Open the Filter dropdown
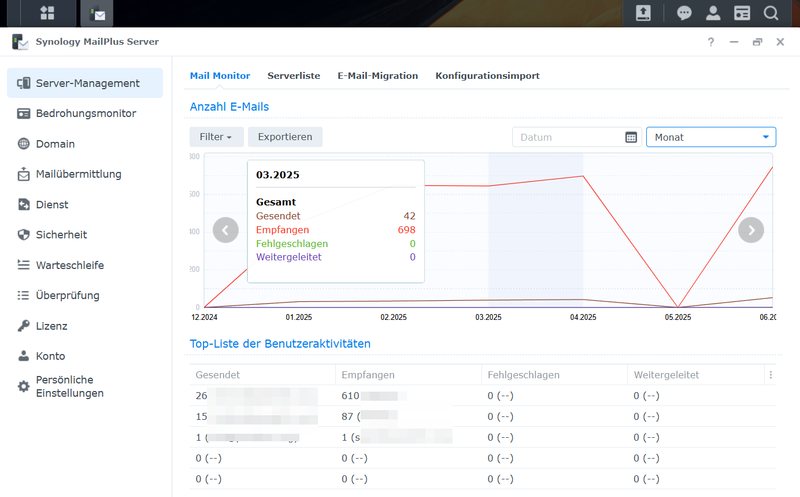 (216, 137)
